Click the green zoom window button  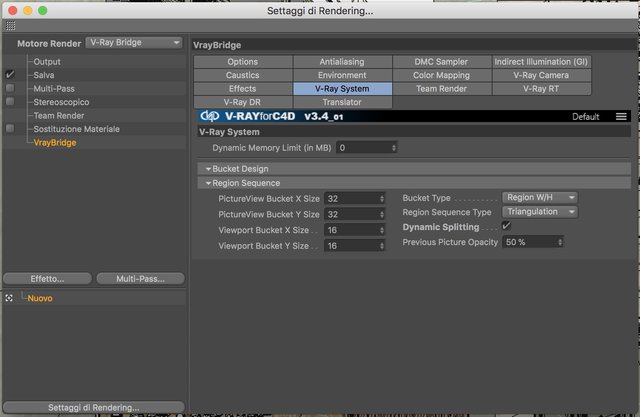point(42,11)
